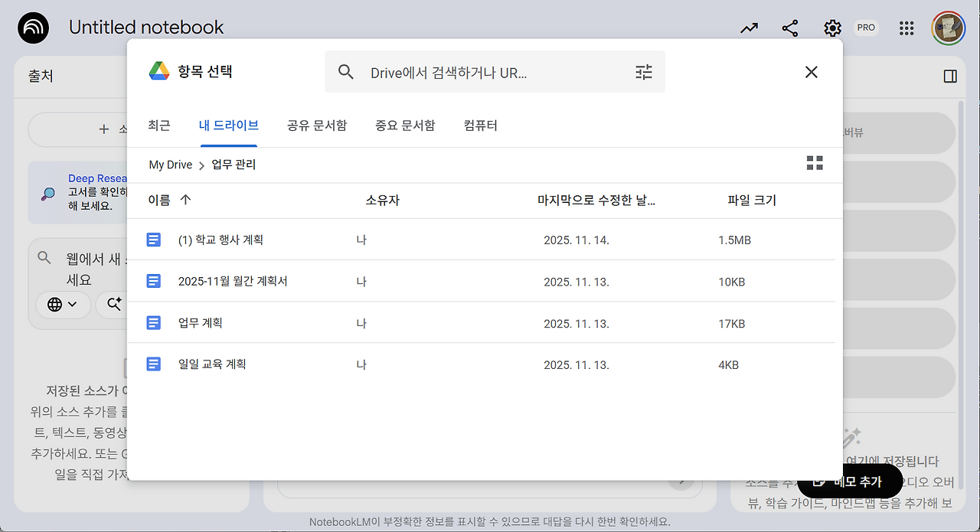Click the NotebookLM logo icon
The image size is (980, 532).
33,28
